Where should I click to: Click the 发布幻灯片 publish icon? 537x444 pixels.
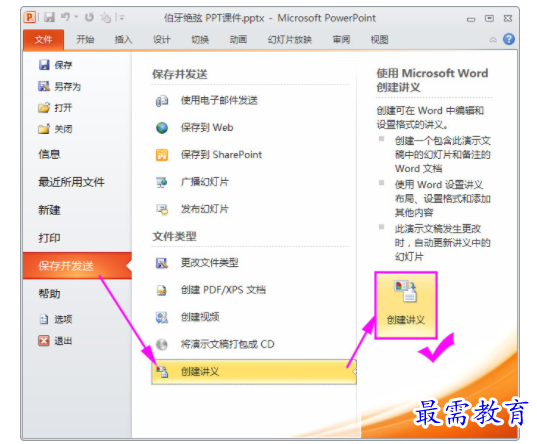162,209
